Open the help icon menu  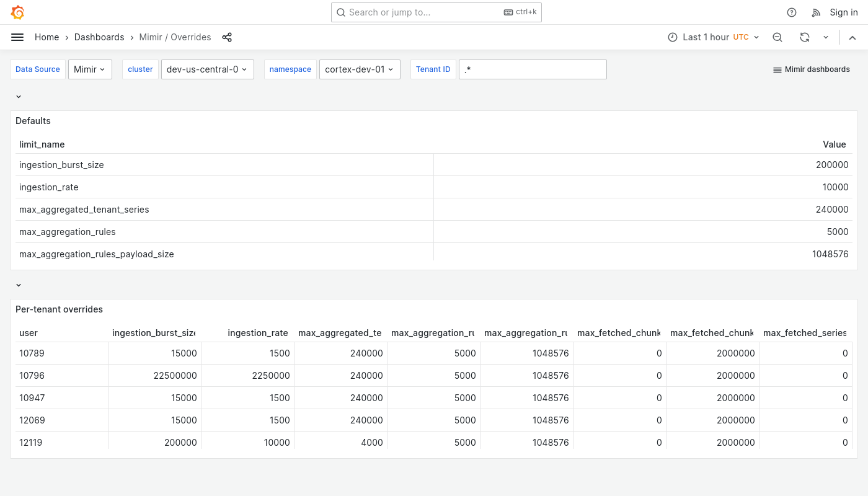click(x=792, y=12)
